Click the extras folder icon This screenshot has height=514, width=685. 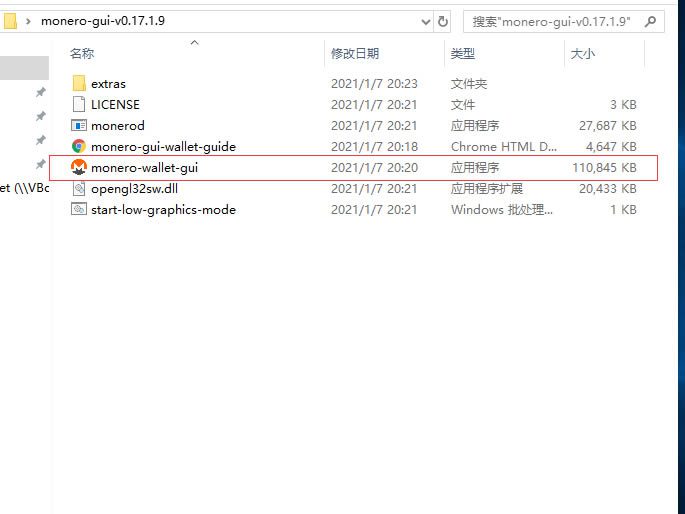tap(79, 84)
